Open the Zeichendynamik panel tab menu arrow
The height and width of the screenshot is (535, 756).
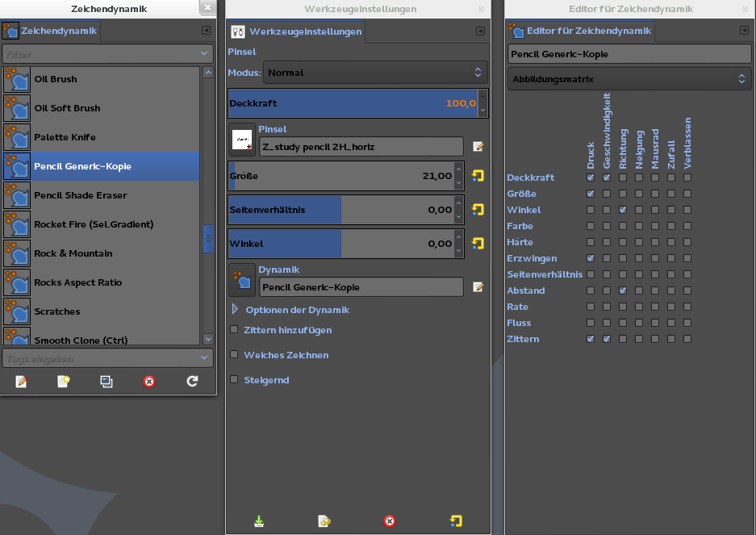[x=206, y=31]
